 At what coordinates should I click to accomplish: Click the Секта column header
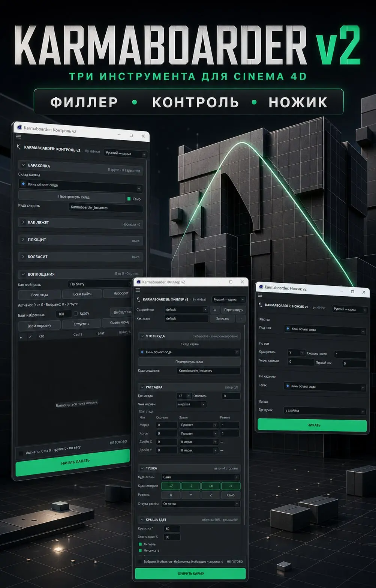tap(78, 334)
